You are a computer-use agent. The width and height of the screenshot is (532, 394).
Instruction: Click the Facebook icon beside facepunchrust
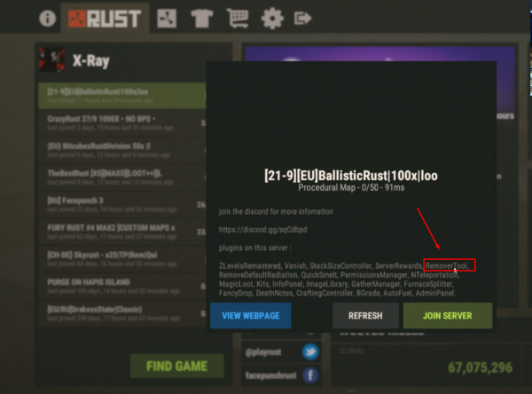310,375
